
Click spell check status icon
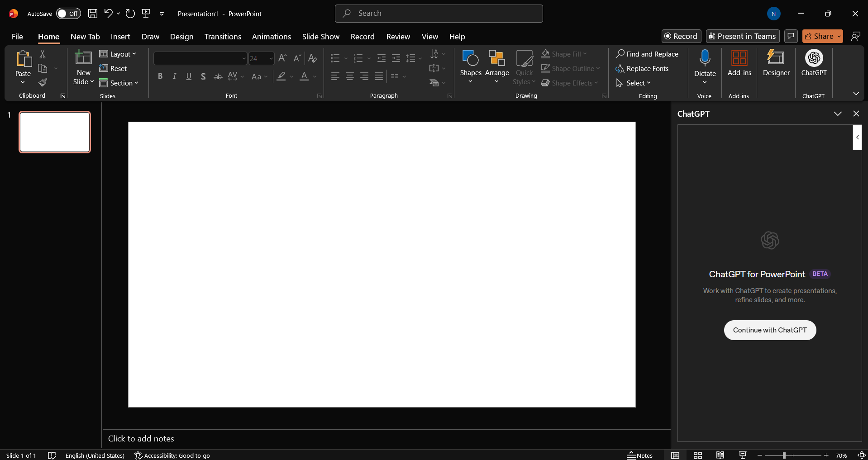click(52, 455)
